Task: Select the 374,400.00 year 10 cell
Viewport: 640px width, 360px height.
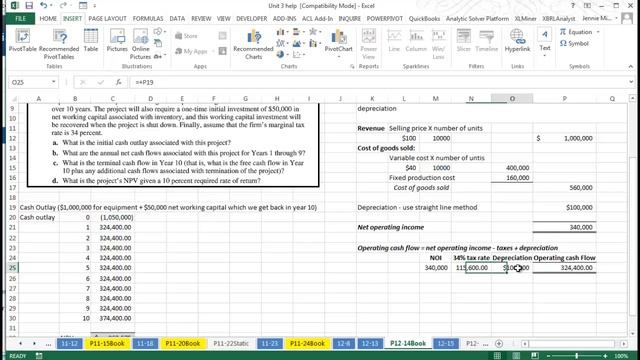Action: click(x=113, y=318)
